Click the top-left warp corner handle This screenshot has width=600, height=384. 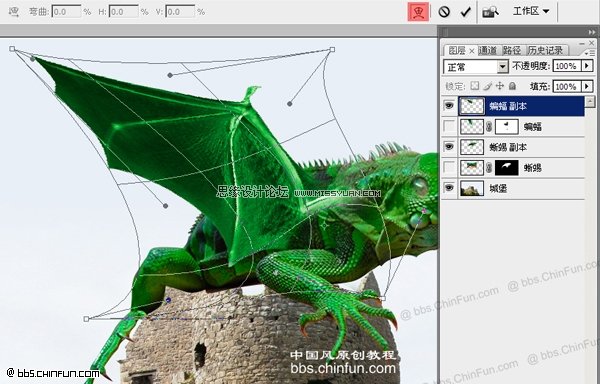point(12,49)
